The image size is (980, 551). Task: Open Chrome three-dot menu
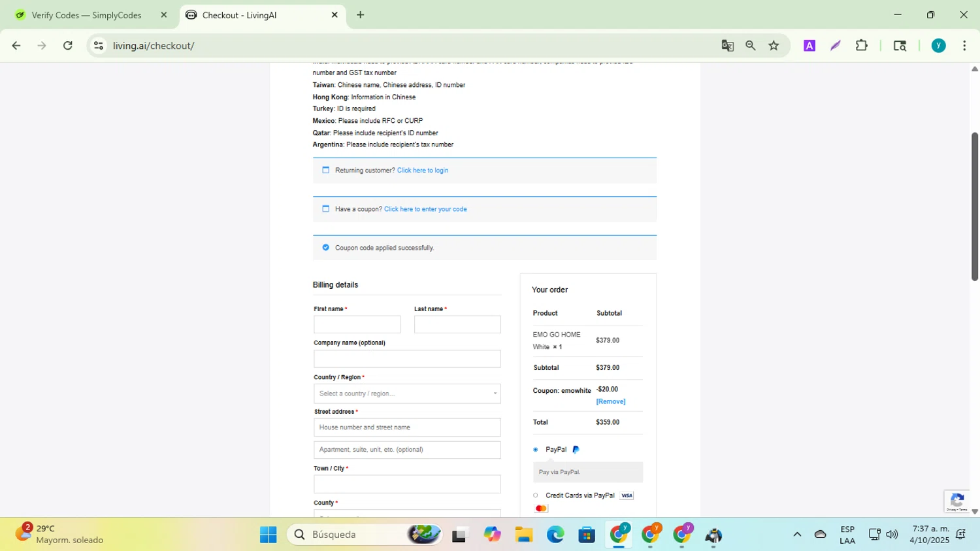point(964,46)
